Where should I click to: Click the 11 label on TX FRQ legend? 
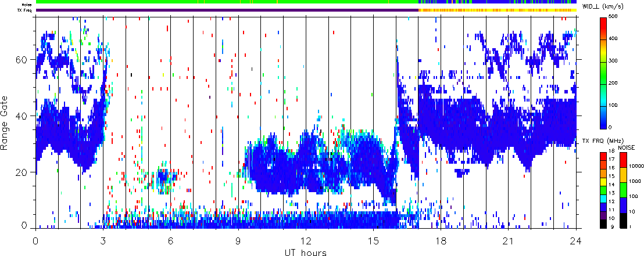pos(612,210)
